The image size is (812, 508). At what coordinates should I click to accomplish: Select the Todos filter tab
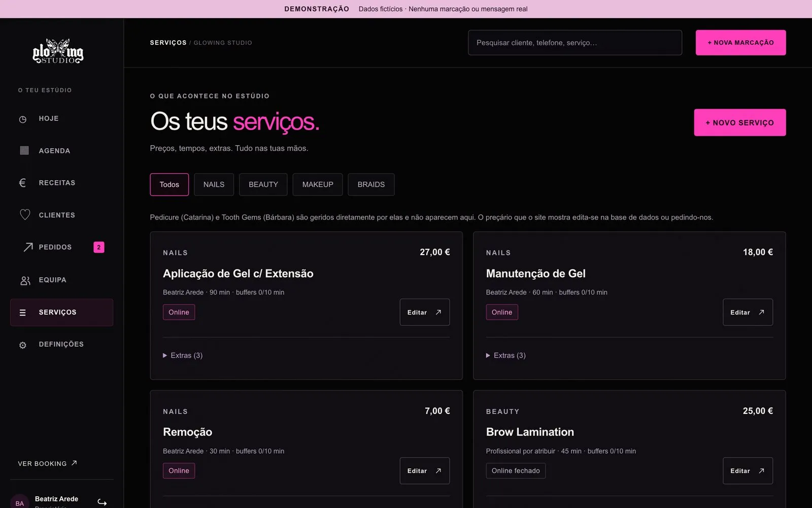pyautogui.click(x=170, y=184)
